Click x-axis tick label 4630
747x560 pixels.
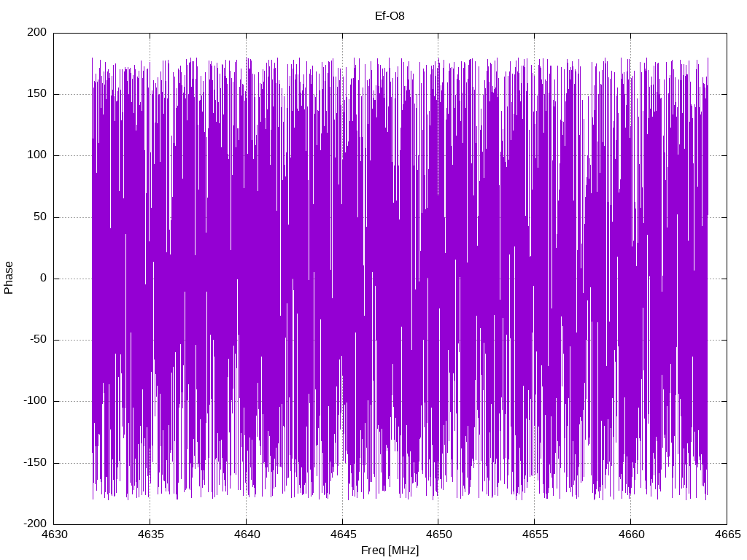pos(55,534)
